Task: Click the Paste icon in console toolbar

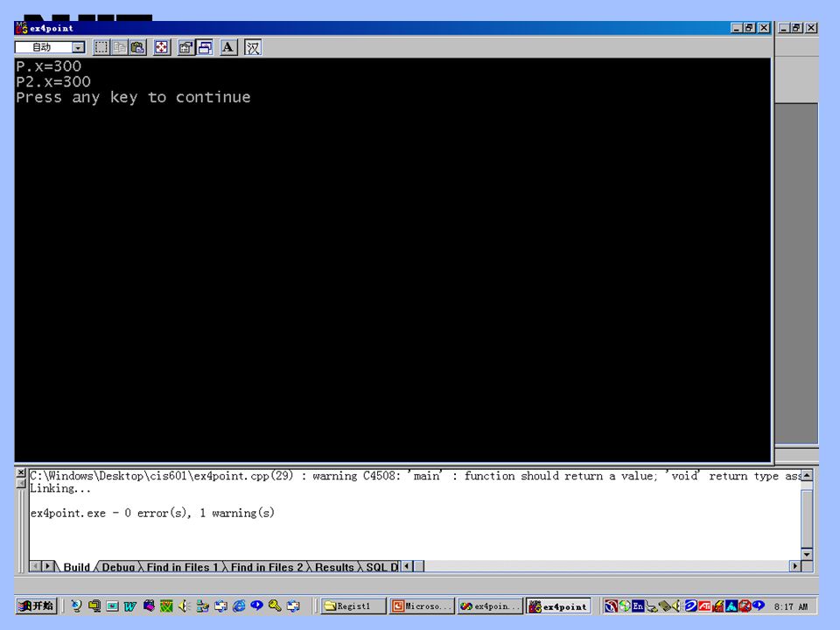Action: [x=137, y=47]
